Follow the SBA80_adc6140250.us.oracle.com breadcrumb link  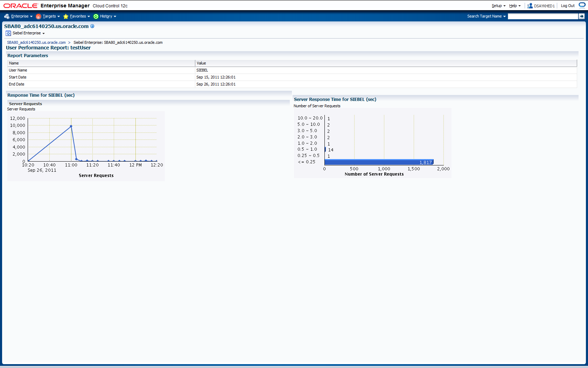36,42
